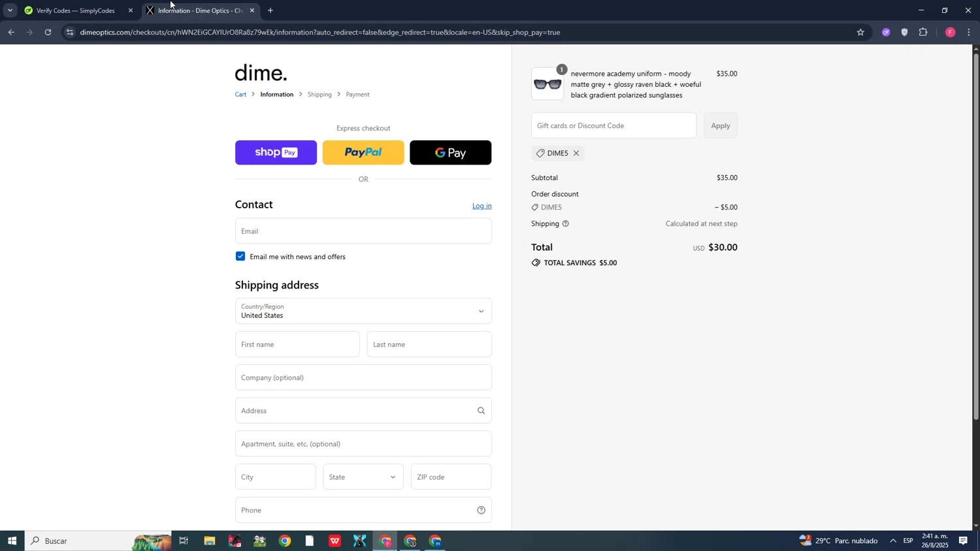Image resolution: width=980 pixels, height=551 pixels.
Task: Open the State dropdown
Action: point(363,477)
